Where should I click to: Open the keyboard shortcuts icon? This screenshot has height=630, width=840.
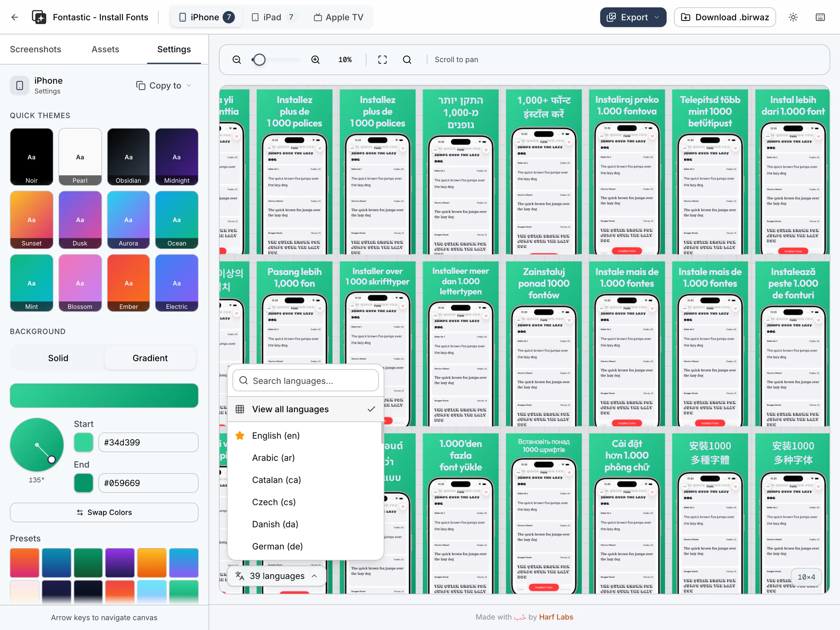click(820, 17)
